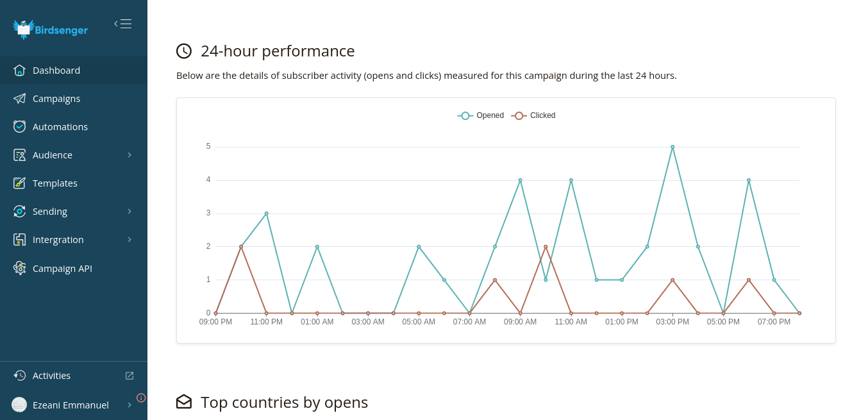The height and width of the screenshot is (420, 868).
Task: Open the Automations checkmark clock icon
Action: [20, 126]
